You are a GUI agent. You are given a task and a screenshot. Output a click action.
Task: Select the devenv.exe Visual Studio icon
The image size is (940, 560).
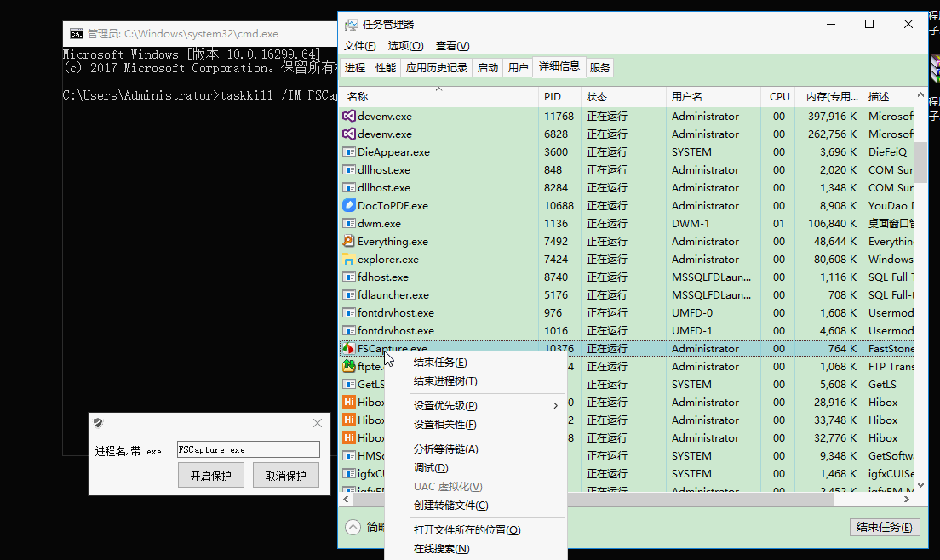click(349, 116)
